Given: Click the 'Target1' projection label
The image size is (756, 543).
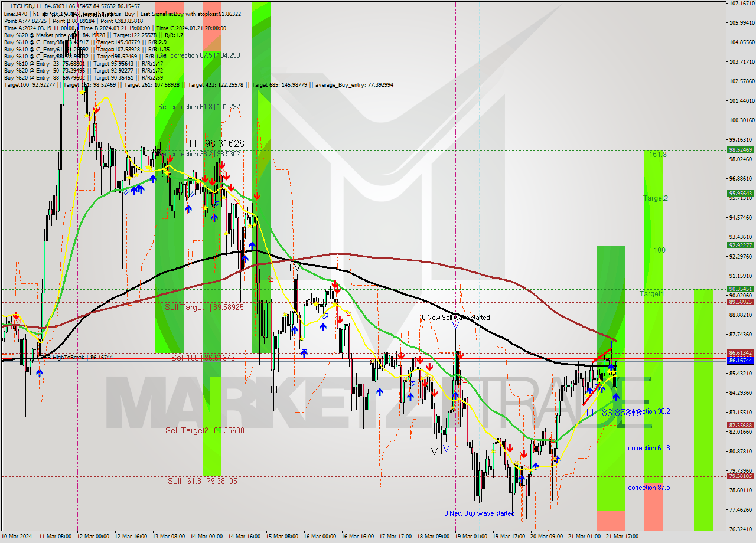Looking at the screenshot, I should [x=651, y=294].
